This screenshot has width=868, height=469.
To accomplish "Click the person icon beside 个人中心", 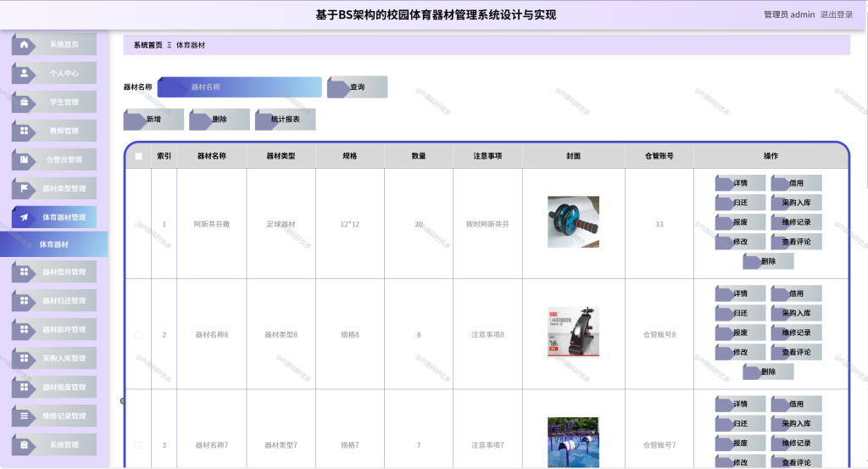I will click(24, 73).
